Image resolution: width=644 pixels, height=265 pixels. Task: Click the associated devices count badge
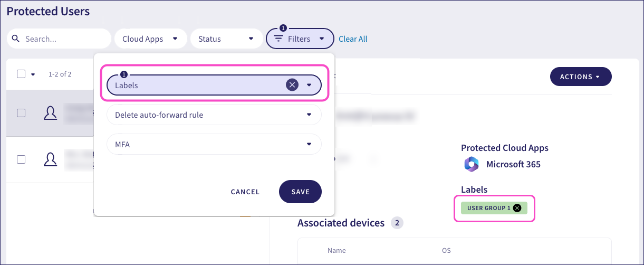[x=397, y=223]
